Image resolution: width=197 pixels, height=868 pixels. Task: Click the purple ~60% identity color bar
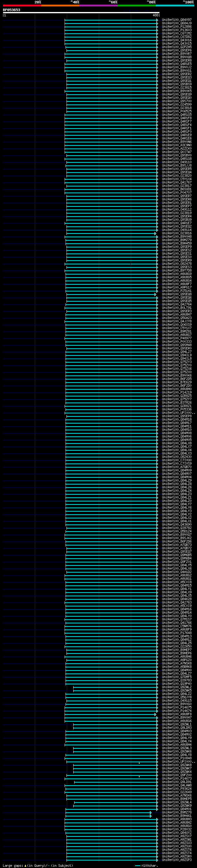pos(99,6)
